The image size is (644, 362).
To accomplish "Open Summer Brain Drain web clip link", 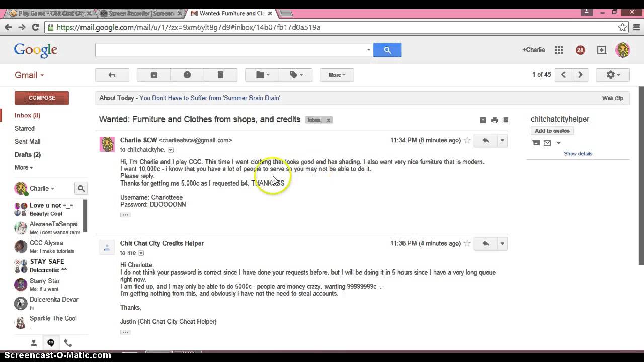I will [210, 98].
